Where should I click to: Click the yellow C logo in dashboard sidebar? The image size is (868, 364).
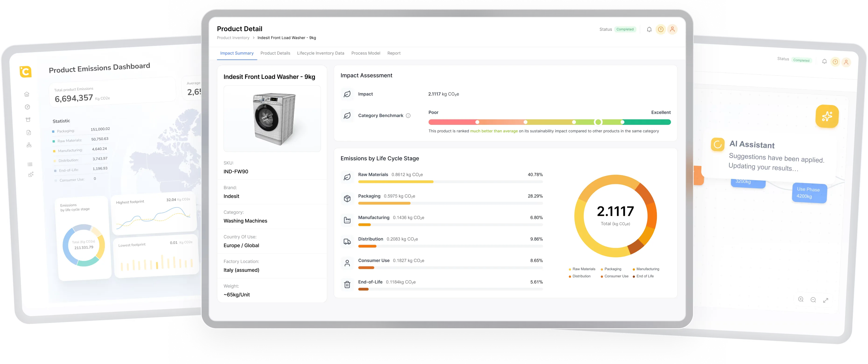(x=26, y=71)
